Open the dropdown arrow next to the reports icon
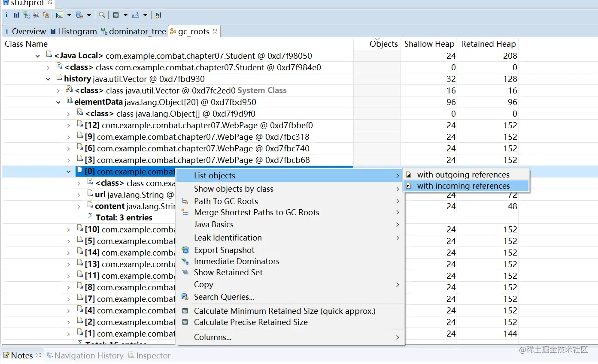Viewport: 598px width, 364px height. [69, 15]
